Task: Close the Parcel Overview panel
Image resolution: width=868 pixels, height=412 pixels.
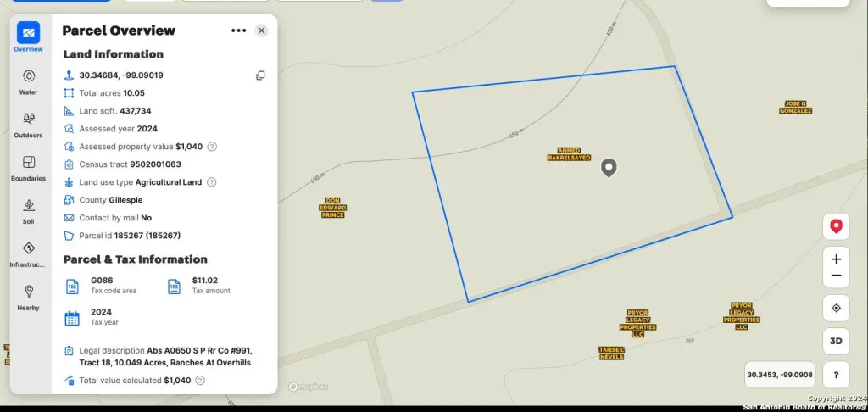Action: [261, 31]
